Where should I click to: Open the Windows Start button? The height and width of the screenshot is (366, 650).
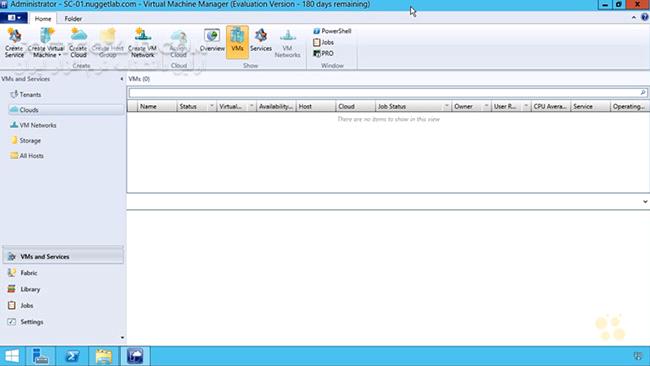pyautogui.click(x=12, y=356)
